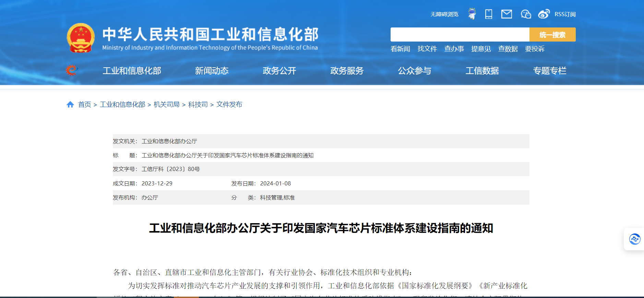
Task: Select the 要投诉 quick link
Action: pos(535,49)
